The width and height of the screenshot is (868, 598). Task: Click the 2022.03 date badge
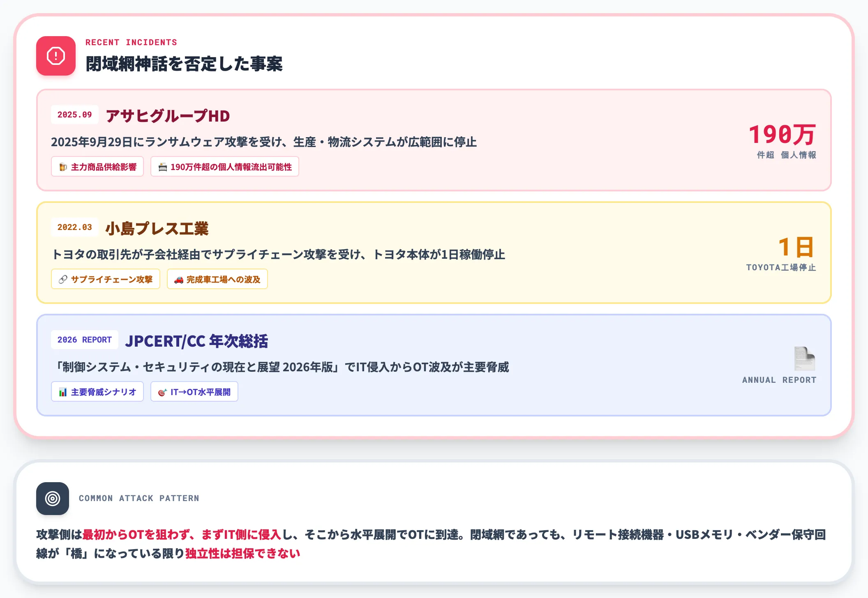coord(75,227)
